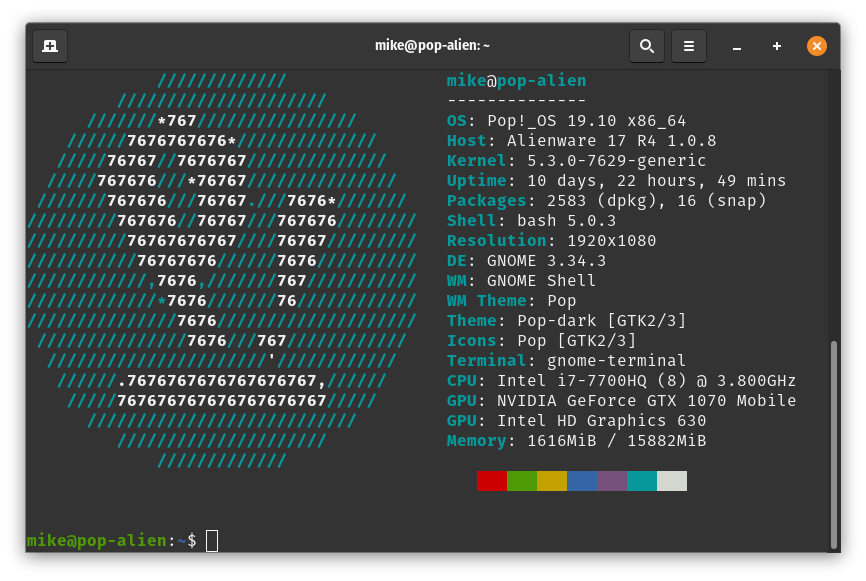The width and height of the screenshot is (866, 581).
Task: Close the terminal with orange button
Action: click(816, 46)
